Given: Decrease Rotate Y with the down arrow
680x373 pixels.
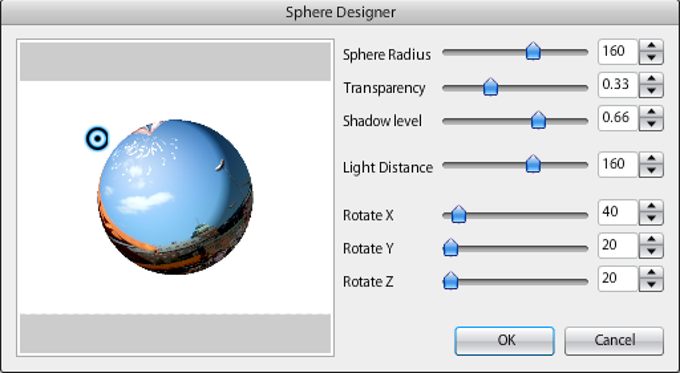Looking at the screenshot, I should tap(651, 252).
